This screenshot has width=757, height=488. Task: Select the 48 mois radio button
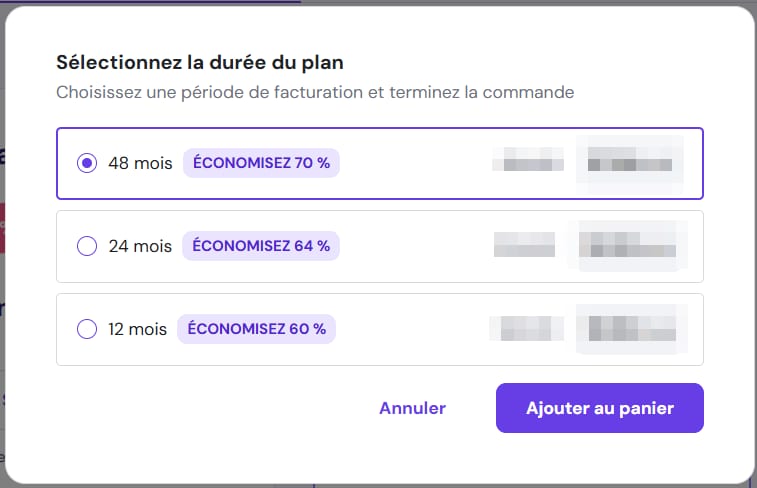point(87,163)
